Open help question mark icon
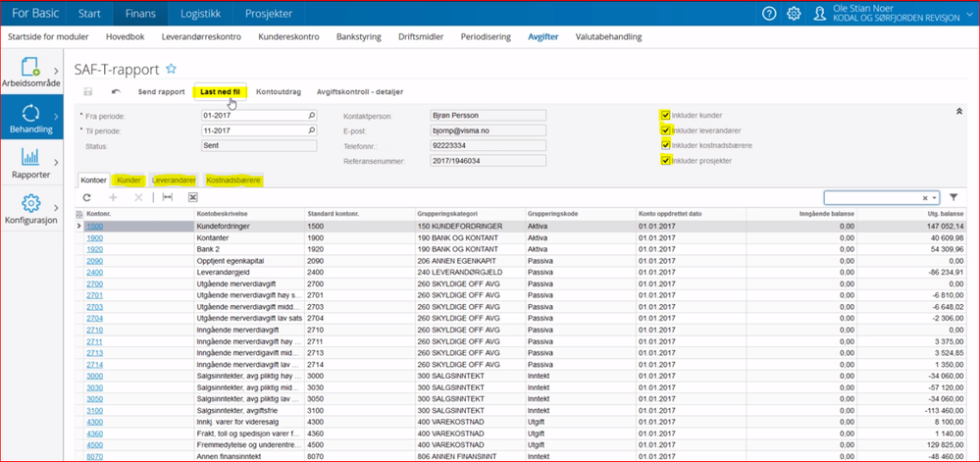Image resolution: width=980 pixels, height=462 pixels. (x=769, y=14)
